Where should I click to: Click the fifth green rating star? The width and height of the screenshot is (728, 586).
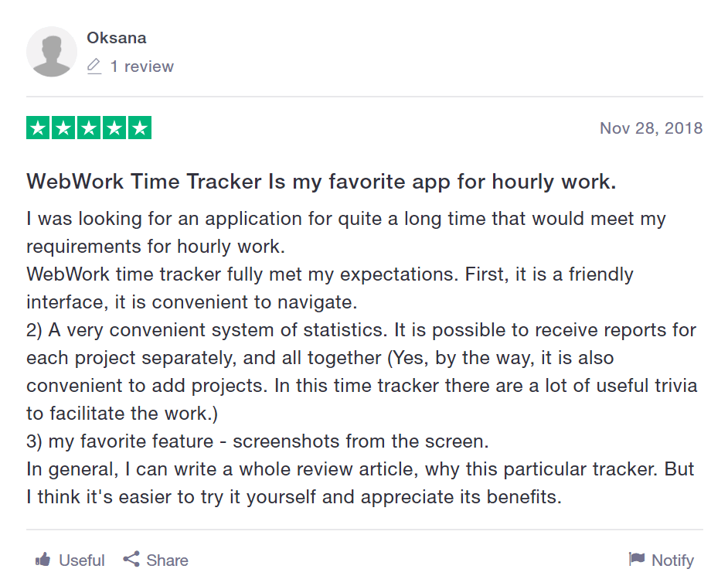click(x=140, y=128)
